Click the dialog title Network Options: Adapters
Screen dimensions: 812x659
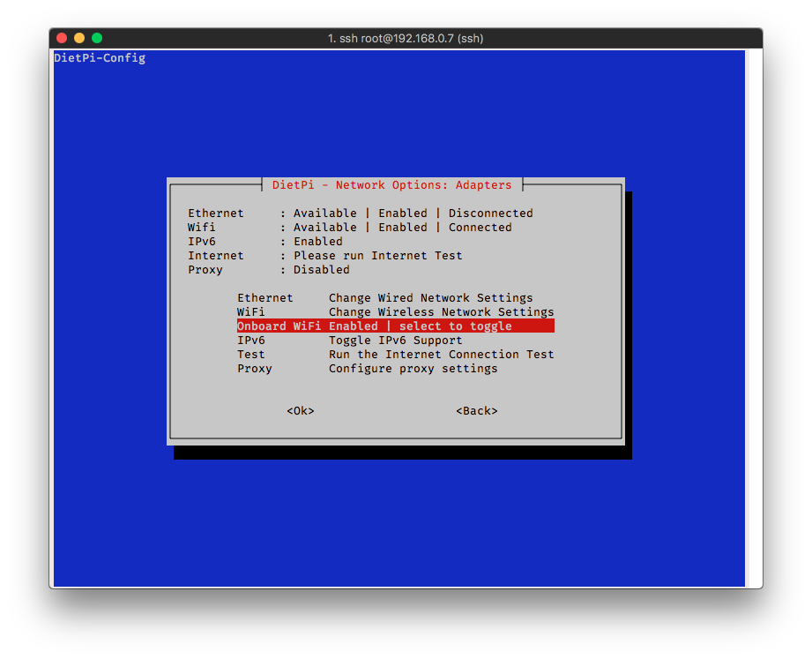pos(392,185)
